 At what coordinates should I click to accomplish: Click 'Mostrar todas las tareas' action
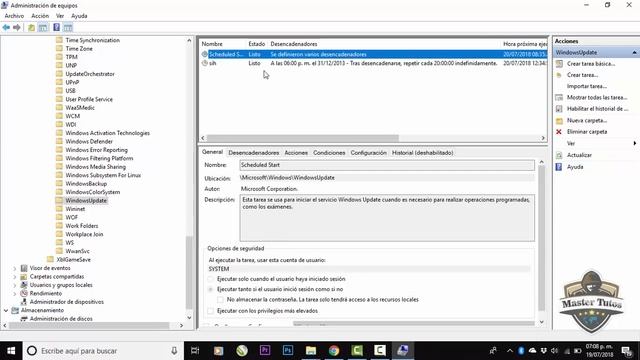coord(597,98)
